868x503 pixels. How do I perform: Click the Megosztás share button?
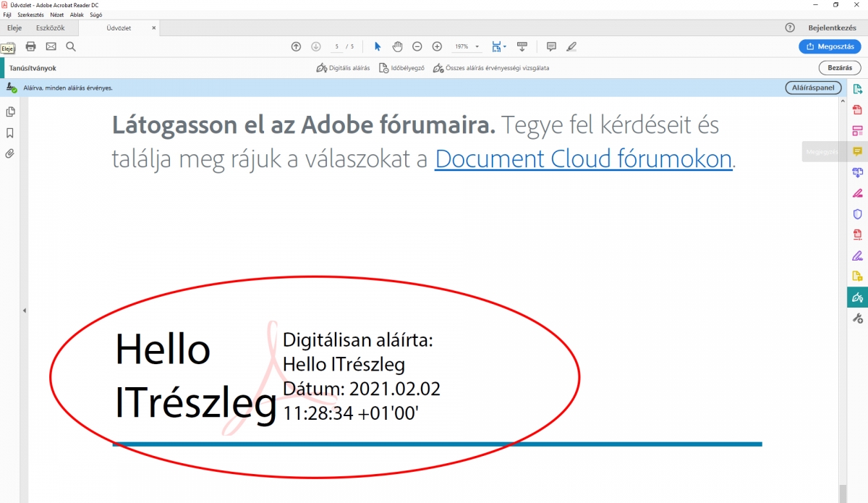[x=829, y=46]
